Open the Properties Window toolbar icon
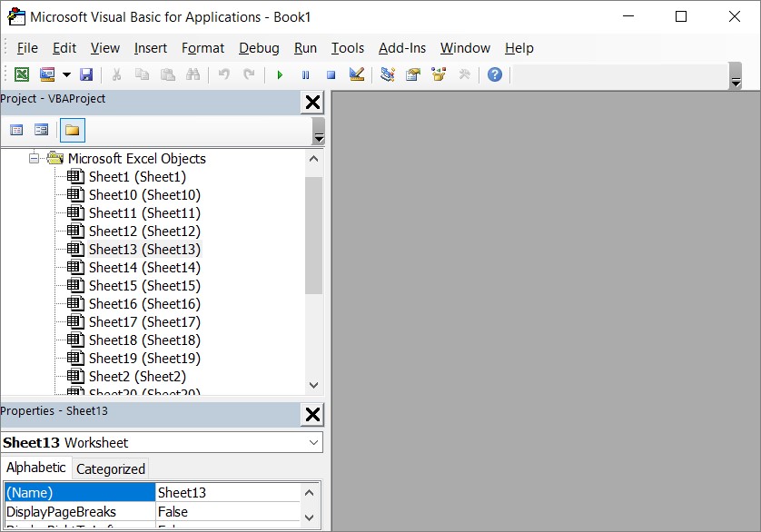This screenshot has width=761, height=532. pyautogui.click(x=413, y=74)
